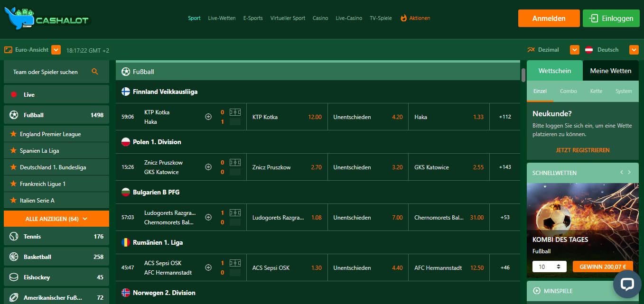Expand Alle Anzeigen (64) leagues list
The width and height of the screenshot is (644, 304).
56,219
